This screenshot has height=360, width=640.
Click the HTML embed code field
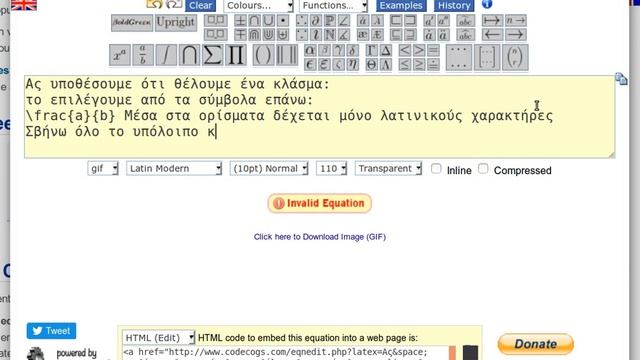(286, 353)
